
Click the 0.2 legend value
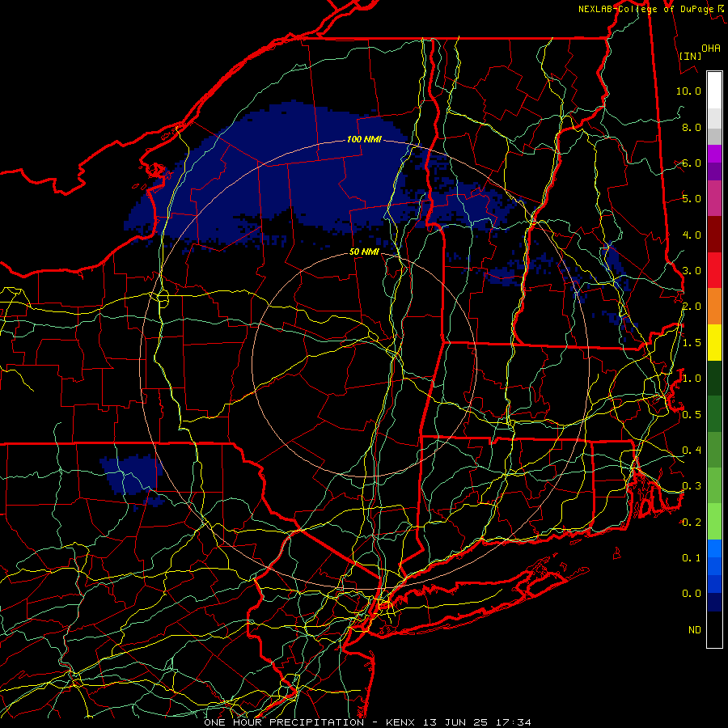691,523
